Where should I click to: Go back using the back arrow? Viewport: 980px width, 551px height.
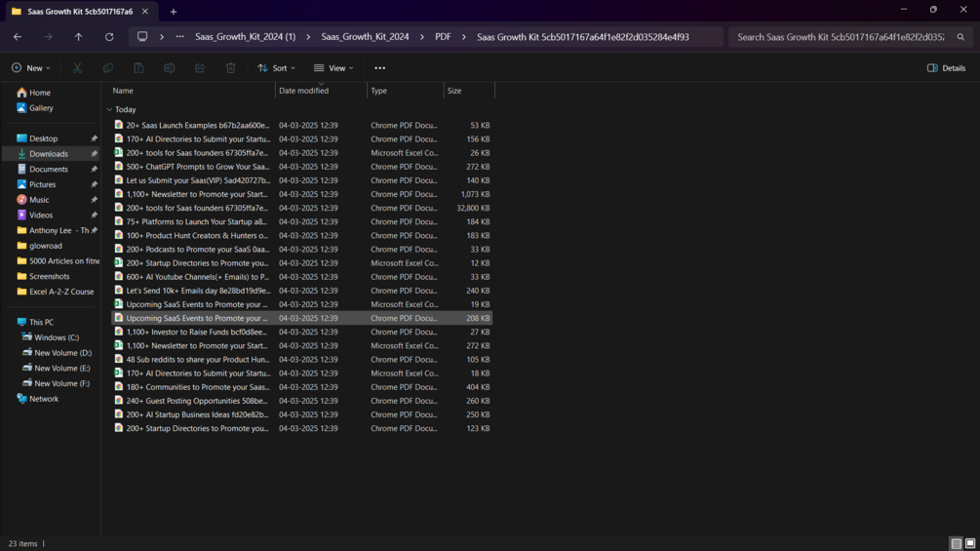18,37
